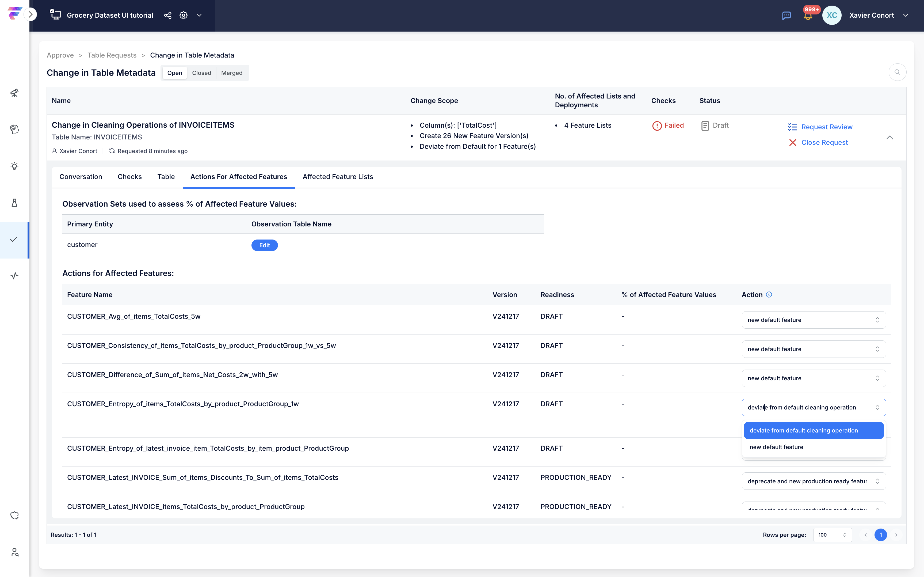Viewport: 924px width, 577px height.
Task: Select the Merged filter
Action: pyautogui.click(x=232, y=73)
